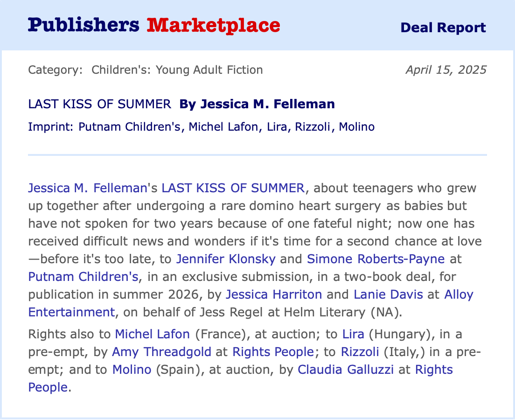515x420 pixels.
Task: Click the Amy Threadgold link
Action: tap(161, 351)
